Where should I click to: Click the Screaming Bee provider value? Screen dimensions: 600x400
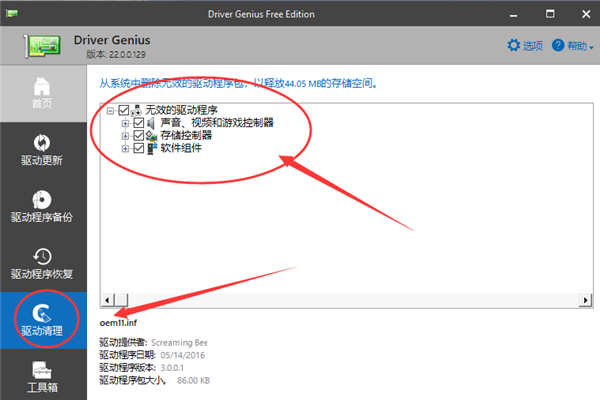pos(179,343)
